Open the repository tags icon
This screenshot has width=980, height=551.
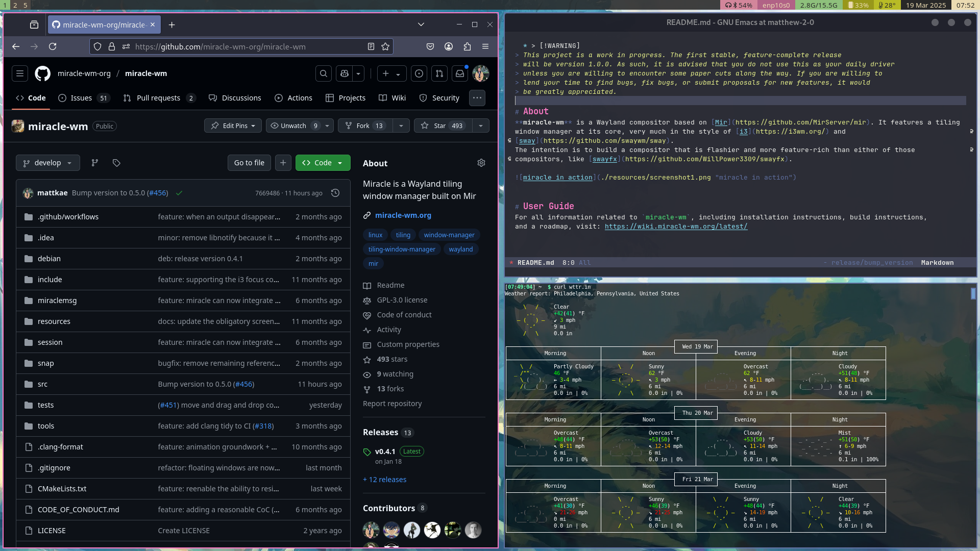tap(116, 163)
